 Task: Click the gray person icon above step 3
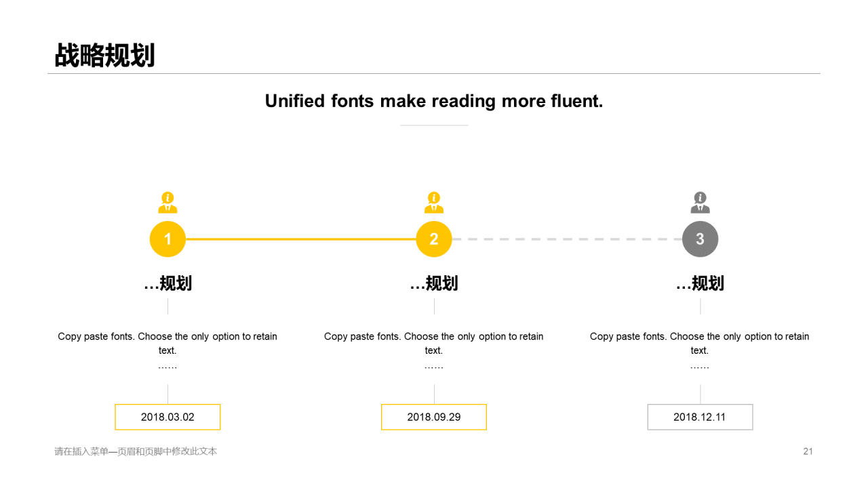tap(700, 203)
